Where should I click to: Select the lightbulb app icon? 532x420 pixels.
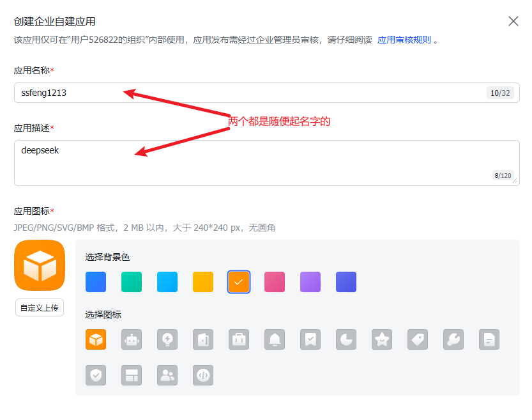(x=167, y=339)
